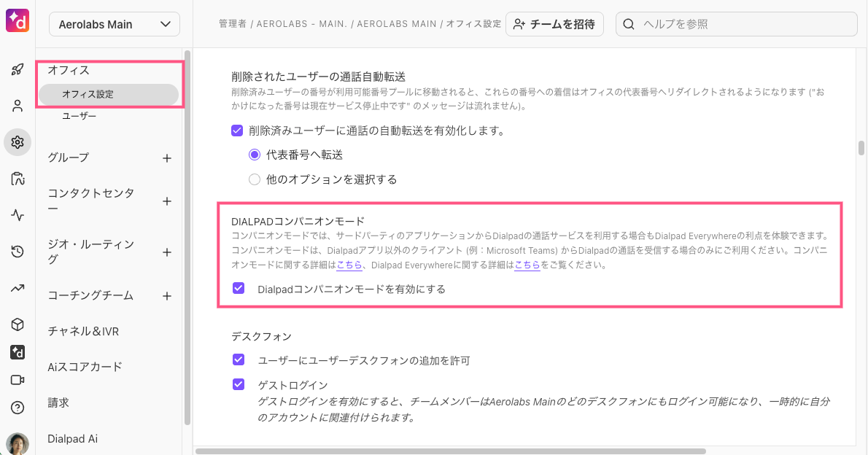Toggle 削除済みユーザーに通話の自動転送 checkbox
The image size is (868, 455).
237,131
